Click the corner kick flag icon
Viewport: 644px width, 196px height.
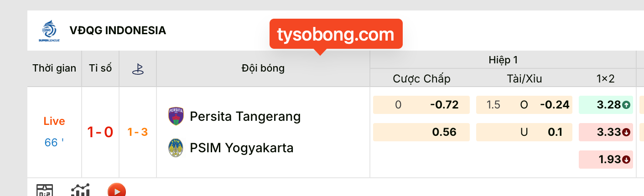pyautogui.click(x=138, y=69)
